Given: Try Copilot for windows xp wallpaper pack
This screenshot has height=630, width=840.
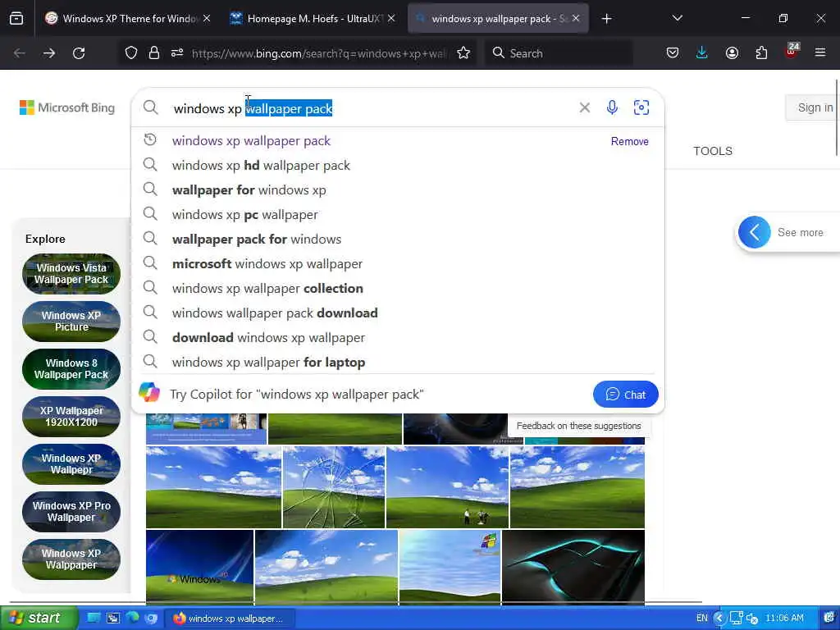Looking at the screenshot, I should (x=297, y=395).
